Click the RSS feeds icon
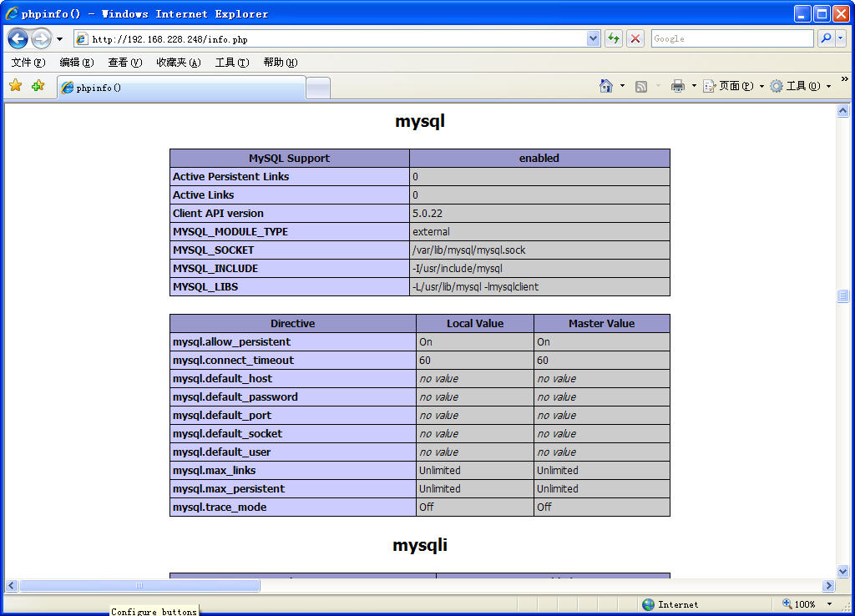The image size is (855, 616). [641, 86]
